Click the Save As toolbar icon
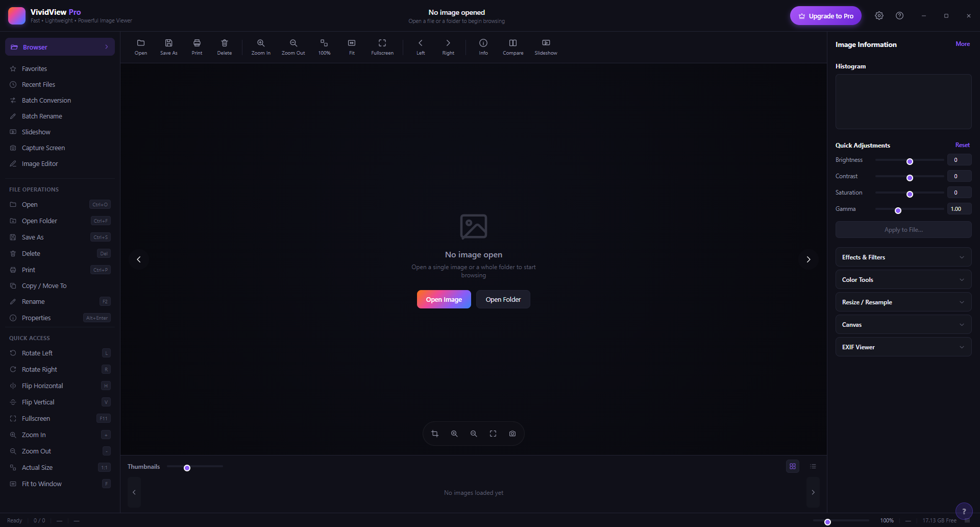This screenshot has width=980, height=527. tap(169, 47)
